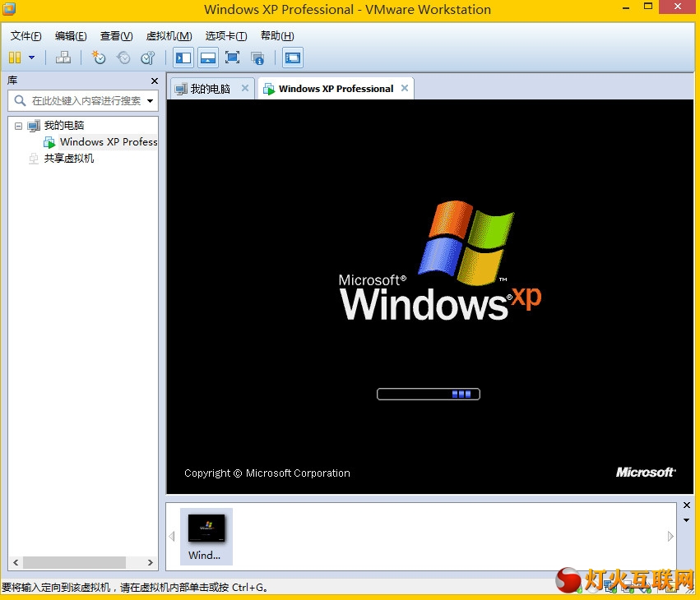
Task: Open the 选项卡(T) menu
Action: [226, 35]
